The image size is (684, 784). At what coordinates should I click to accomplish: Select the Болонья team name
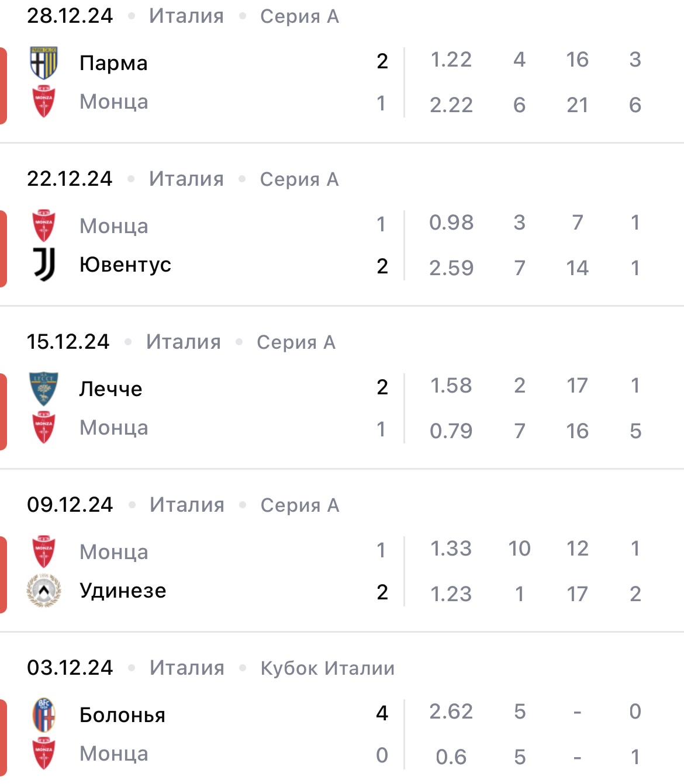tap(122, 714)
